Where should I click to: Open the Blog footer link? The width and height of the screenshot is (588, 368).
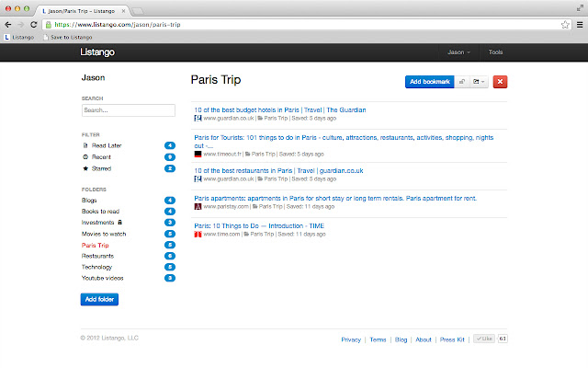pyautogui.click(x=401, y=339)
